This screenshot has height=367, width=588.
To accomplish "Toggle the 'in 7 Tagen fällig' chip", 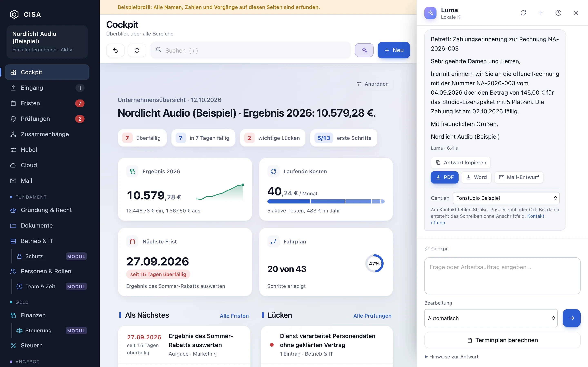I will click(x=203, y=138).
